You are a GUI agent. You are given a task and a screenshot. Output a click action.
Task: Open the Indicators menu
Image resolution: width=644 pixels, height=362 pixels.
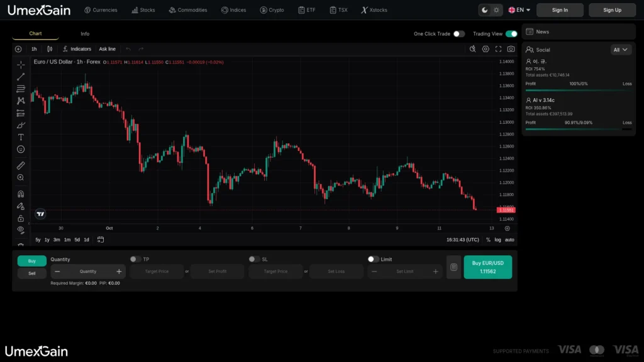(77, 49)
